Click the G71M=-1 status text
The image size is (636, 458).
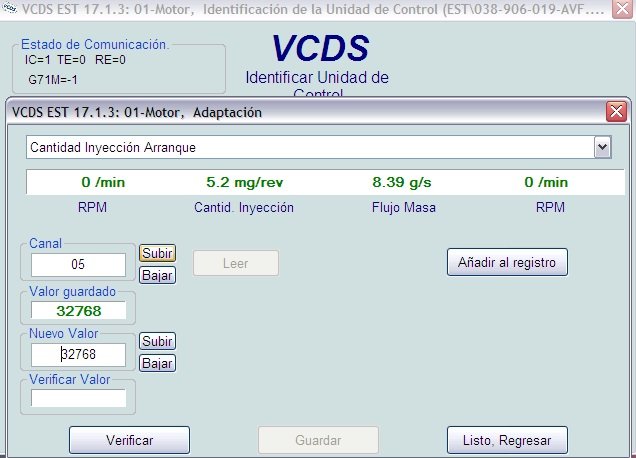tap(53, 80)
